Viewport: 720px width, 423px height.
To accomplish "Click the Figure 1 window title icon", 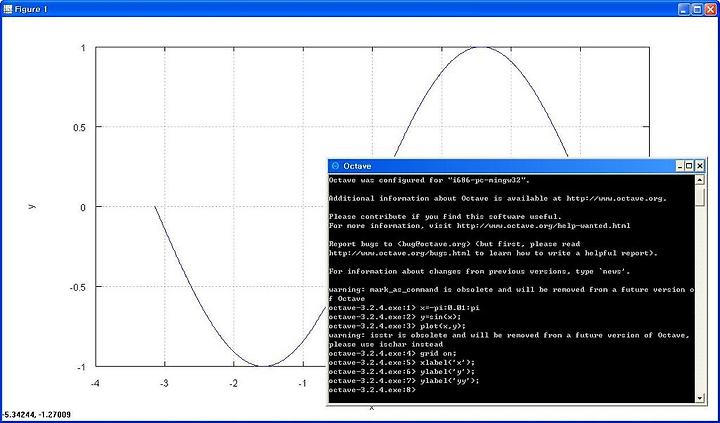I will pyautogui.click(x=7, y=9).
